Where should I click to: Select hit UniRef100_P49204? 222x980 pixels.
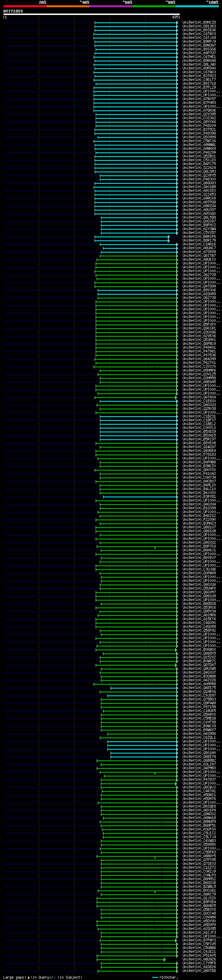pyautogui.click(x=199, y=125)
